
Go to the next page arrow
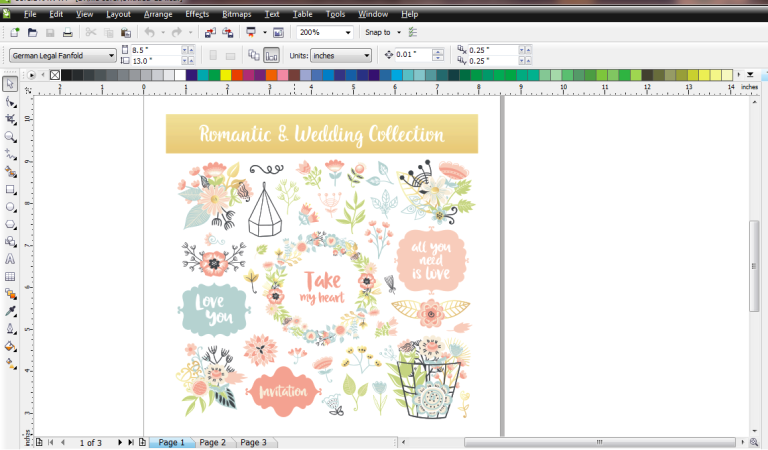click(120, 442)
